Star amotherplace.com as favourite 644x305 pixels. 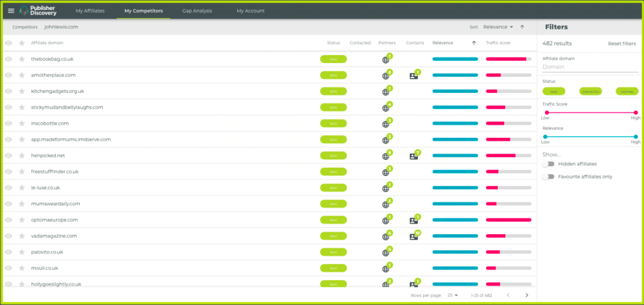coord(22,75)
